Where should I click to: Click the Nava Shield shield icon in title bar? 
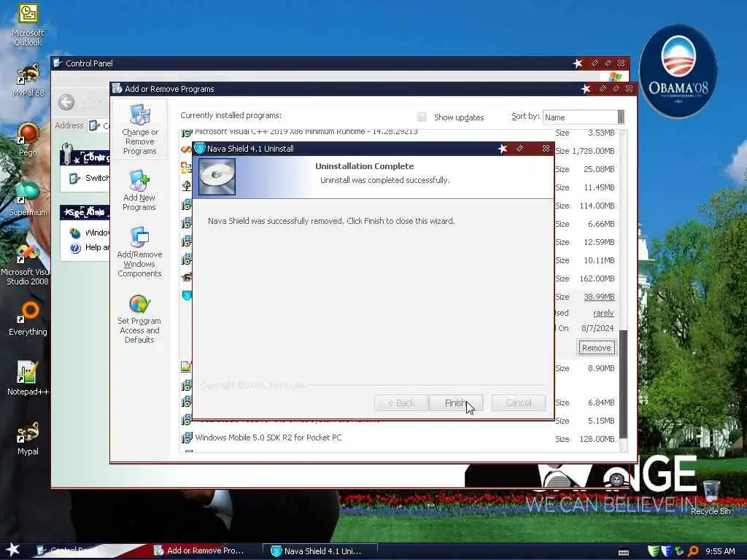(200, 149)
